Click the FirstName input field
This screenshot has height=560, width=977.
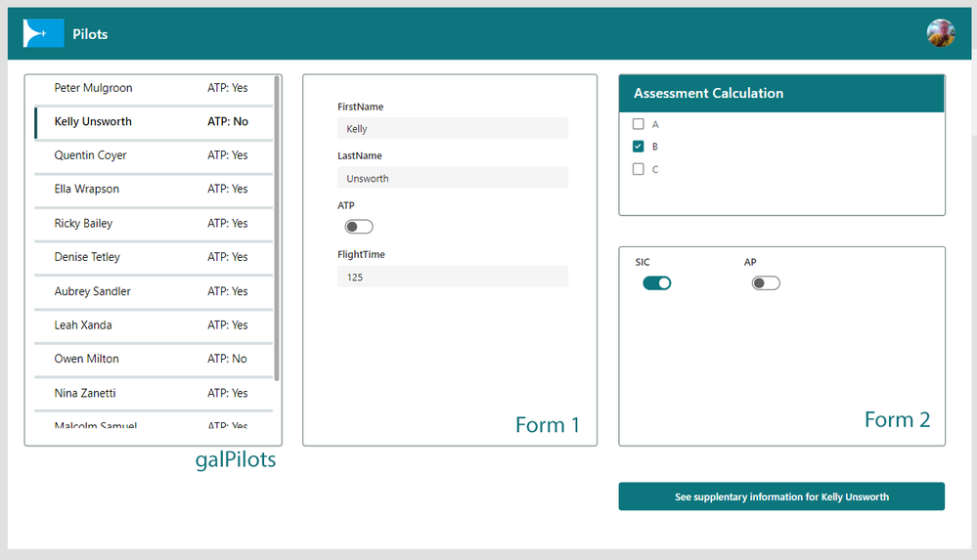pyautogui.click(x=453, y=128)
